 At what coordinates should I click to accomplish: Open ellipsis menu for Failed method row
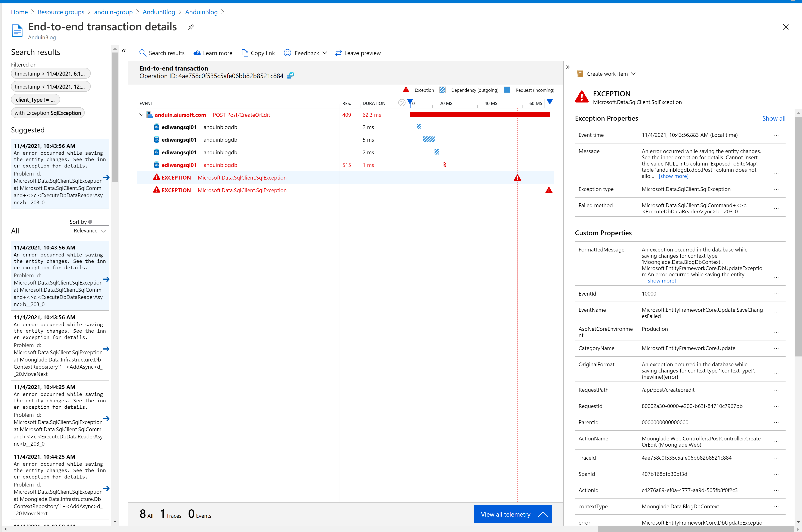click(x=777, y=209)
